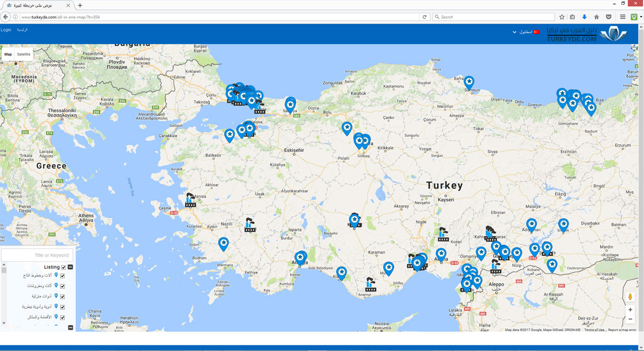Click the star marker at Adana
Screen dimensions: 644x351
click(441, 255)
